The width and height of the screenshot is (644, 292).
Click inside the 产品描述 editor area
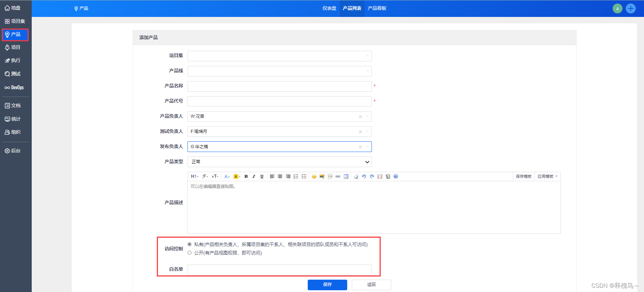(x=374, y=207)
